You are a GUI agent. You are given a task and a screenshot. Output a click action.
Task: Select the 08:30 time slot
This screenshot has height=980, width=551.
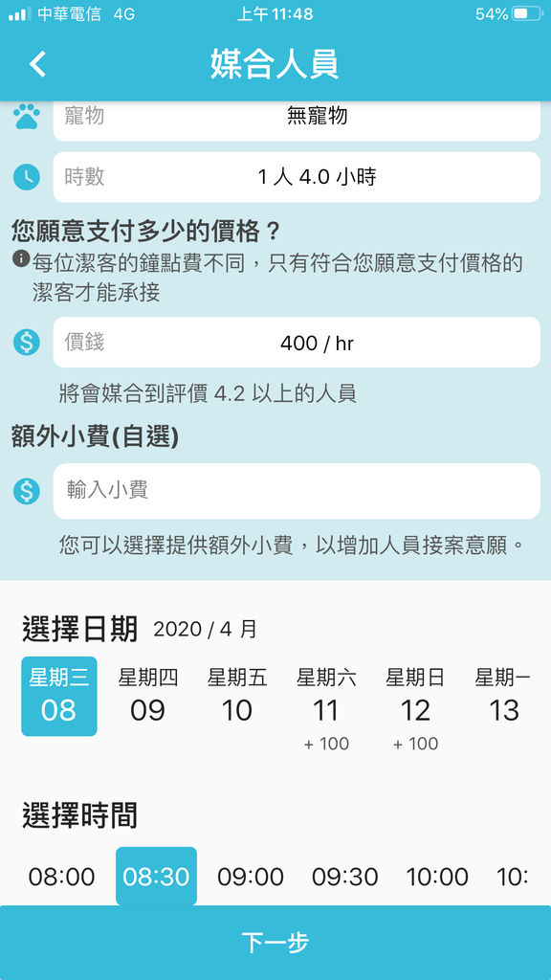156,877
